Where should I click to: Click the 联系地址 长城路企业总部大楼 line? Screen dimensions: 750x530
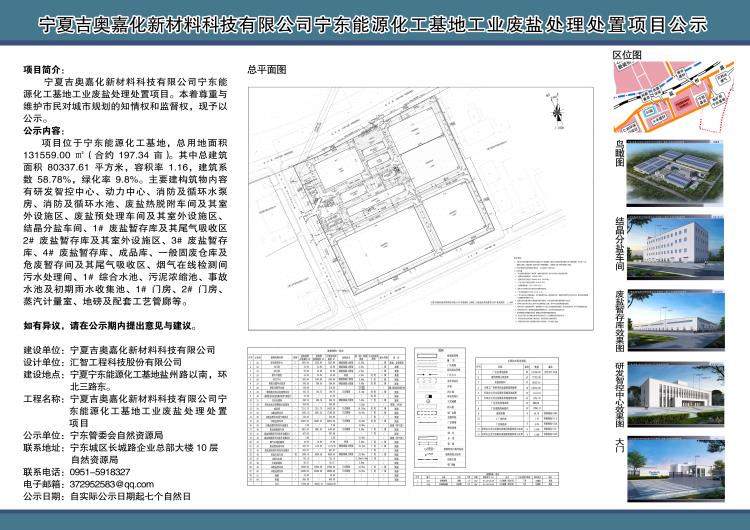(121, 453)
